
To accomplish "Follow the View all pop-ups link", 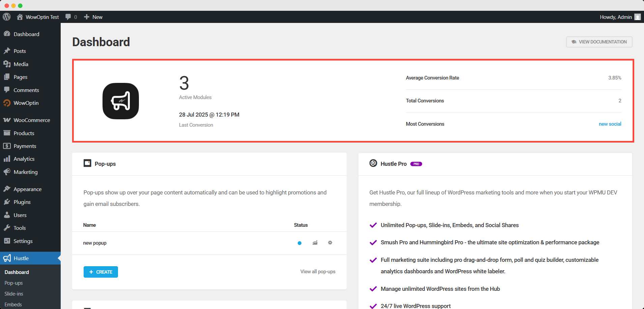I will 318,272.
